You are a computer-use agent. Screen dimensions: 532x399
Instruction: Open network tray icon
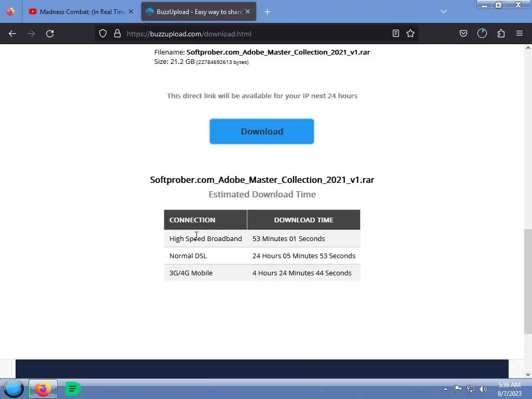(471, 389)
